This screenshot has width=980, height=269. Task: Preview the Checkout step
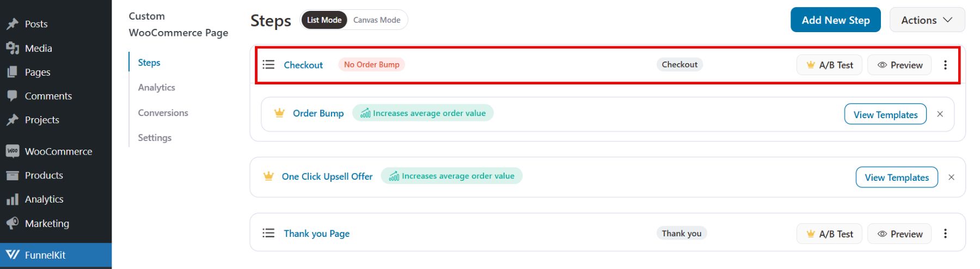point(899,65)
